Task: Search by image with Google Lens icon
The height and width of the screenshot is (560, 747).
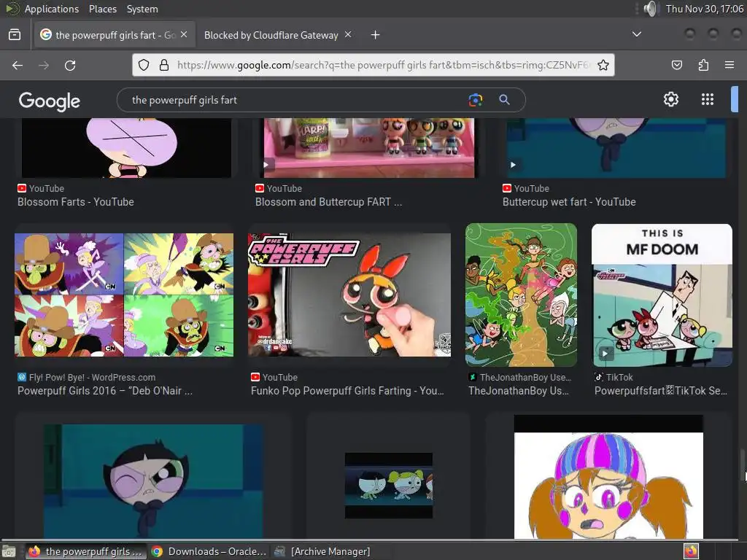Action: 476,100
